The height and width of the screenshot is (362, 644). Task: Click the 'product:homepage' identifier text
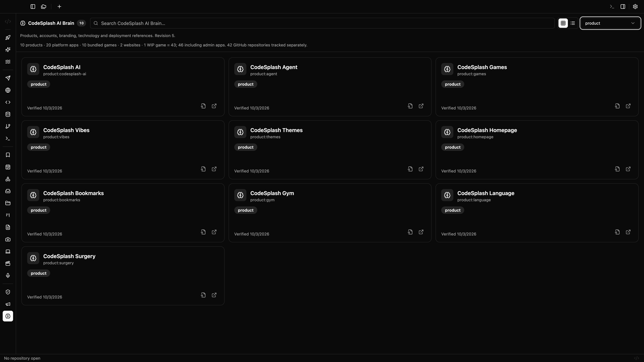[475, 137]
